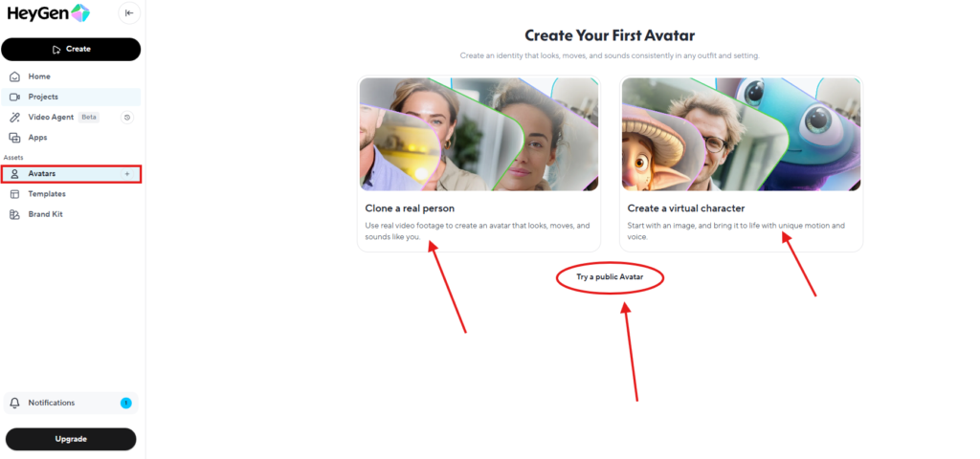This screenshot has height=459, width=980.
Task: Select the Create a virtual character card
Action: pos(742,164)
